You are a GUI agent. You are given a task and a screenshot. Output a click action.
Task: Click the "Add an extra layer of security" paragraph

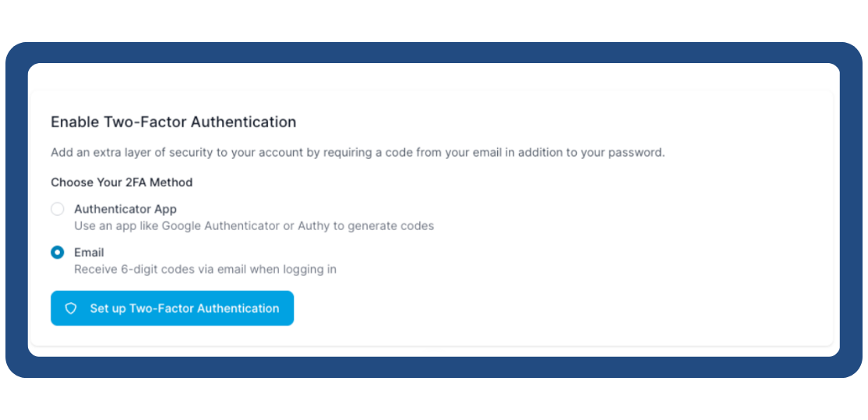click(x=358, y=152)
